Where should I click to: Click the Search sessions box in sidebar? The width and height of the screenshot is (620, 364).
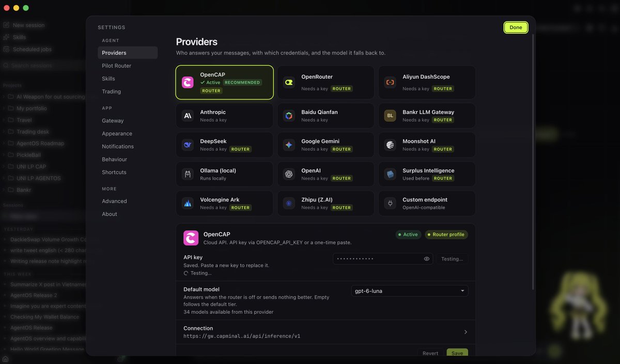(44, 66)
